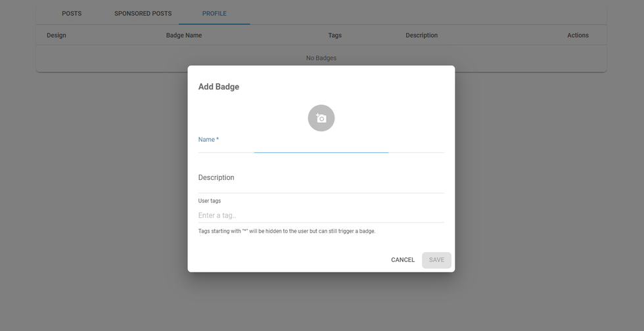Viewport: 644px width, 331px height.
Task: Focus the Name text field
Action: click(x=321, y=147)
